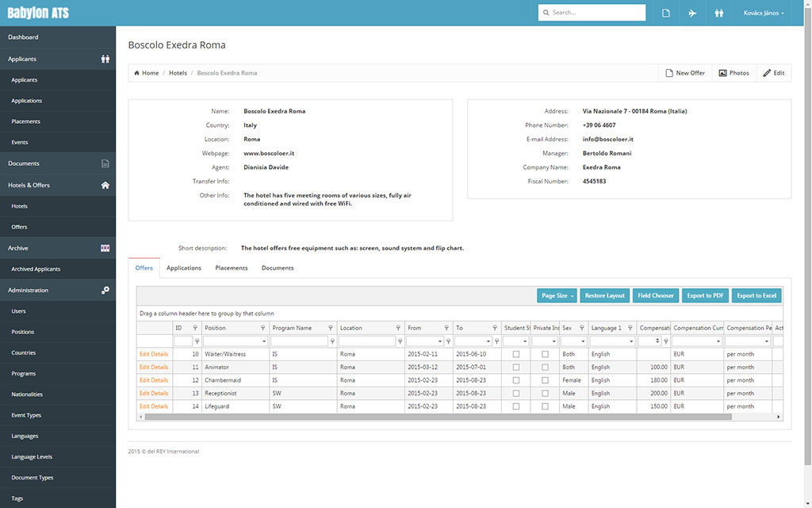The height and width of the screenshot is (508, 812).
Task: Click the grid's scroll-right arrow
Action: point(778,417)
